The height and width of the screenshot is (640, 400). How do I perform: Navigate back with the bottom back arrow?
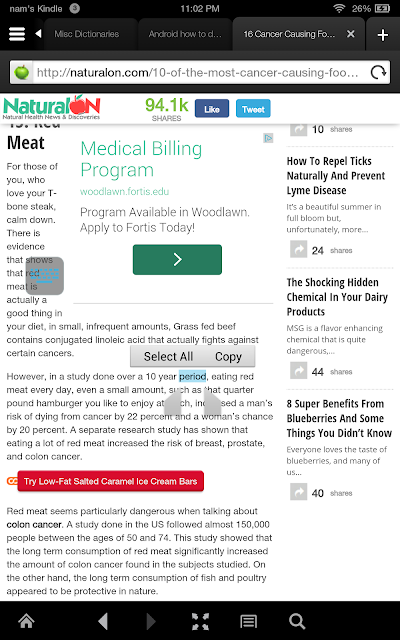tap(103, 621)
